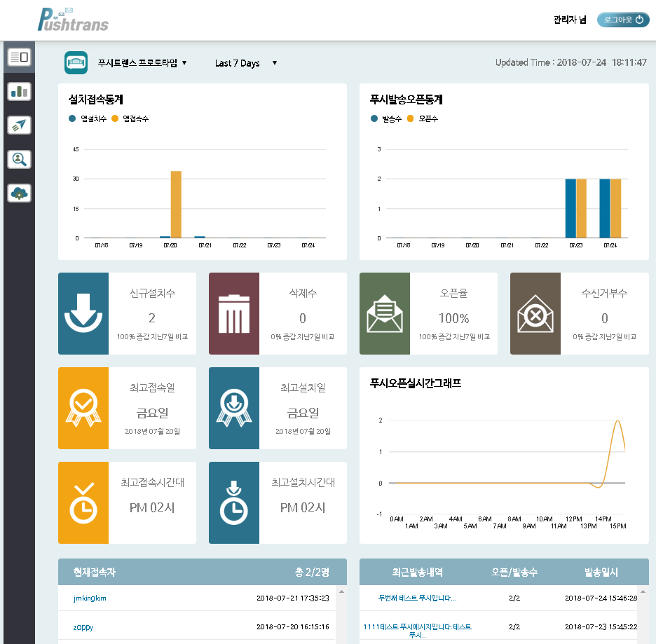
Task: Click the 수신거부수 blocked envelope icon tile
Action: point(535,314)
